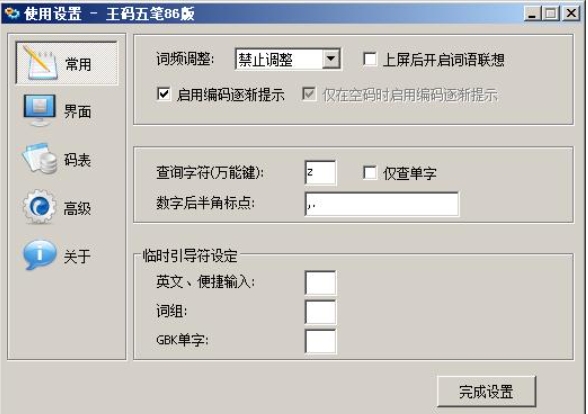
Task: Click the 数字后半角标点 text field
Action: [x=382, y=204]
